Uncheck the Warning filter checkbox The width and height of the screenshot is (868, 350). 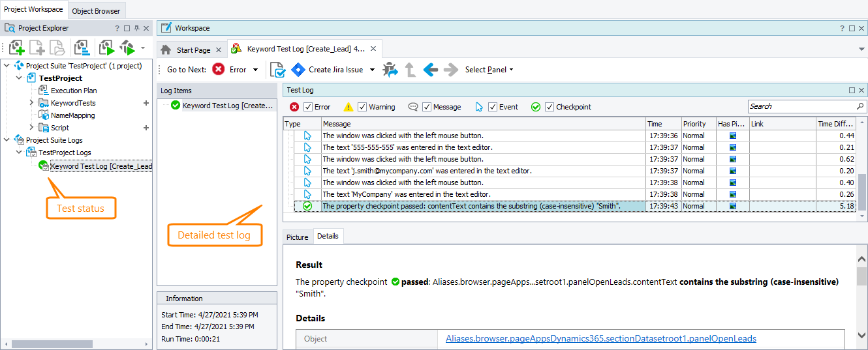point(362,107)
